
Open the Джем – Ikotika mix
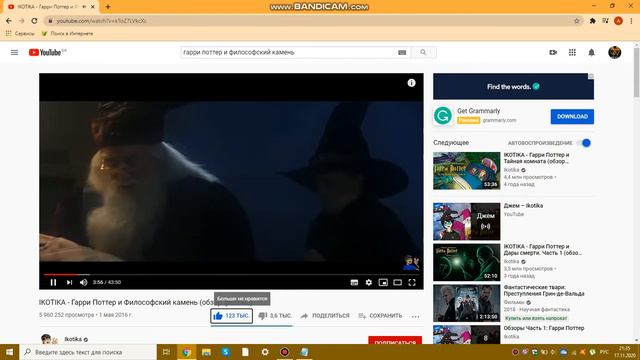[x=467, y=221]
